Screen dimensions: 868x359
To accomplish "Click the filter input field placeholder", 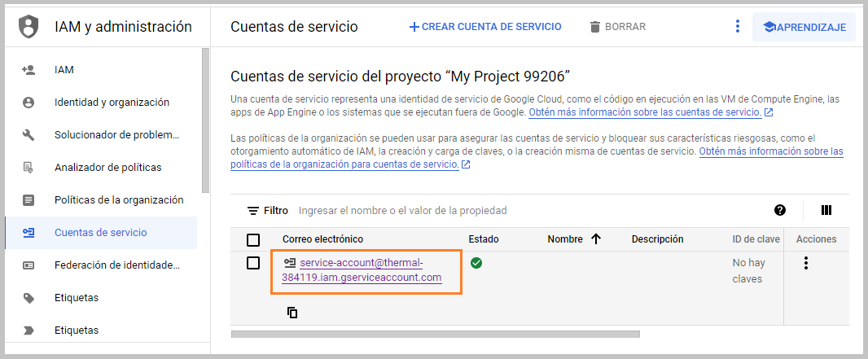I will tap(402, 210).
